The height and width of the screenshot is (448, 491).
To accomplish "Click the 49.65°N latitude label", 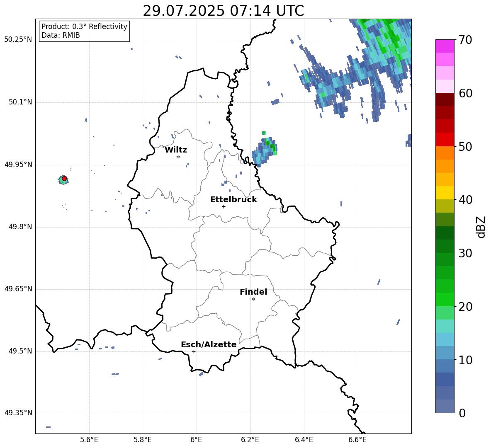I will [x=18, y=289].
